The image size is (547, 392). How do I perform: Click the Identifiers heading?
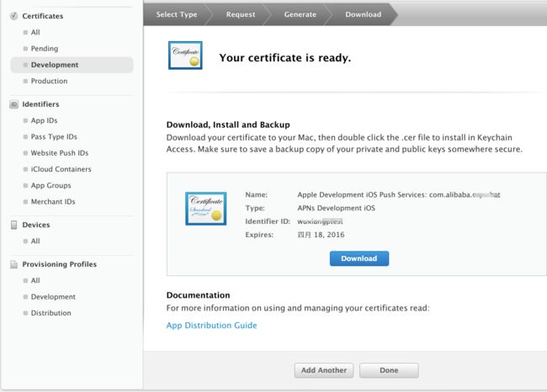[40, 104]
